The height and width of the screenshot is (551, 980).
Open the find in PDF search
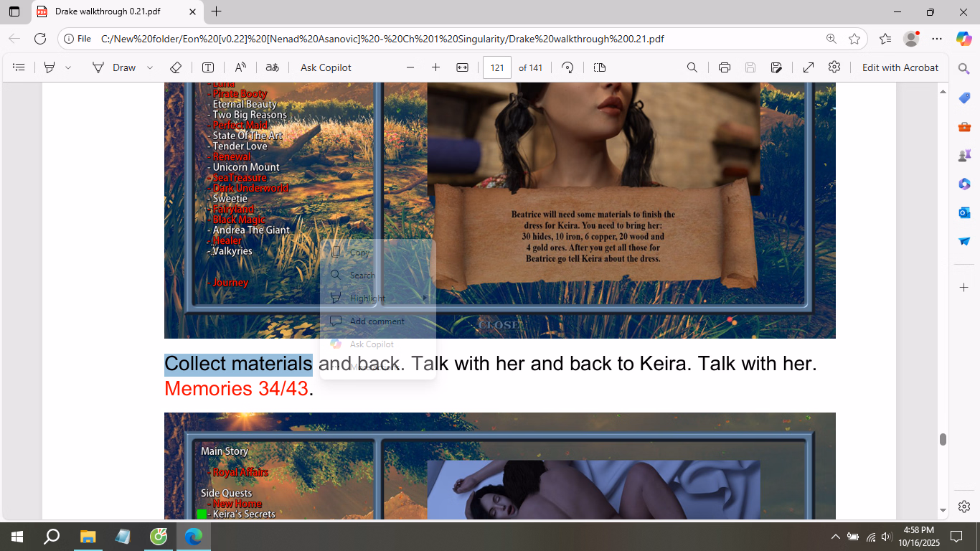692,67
